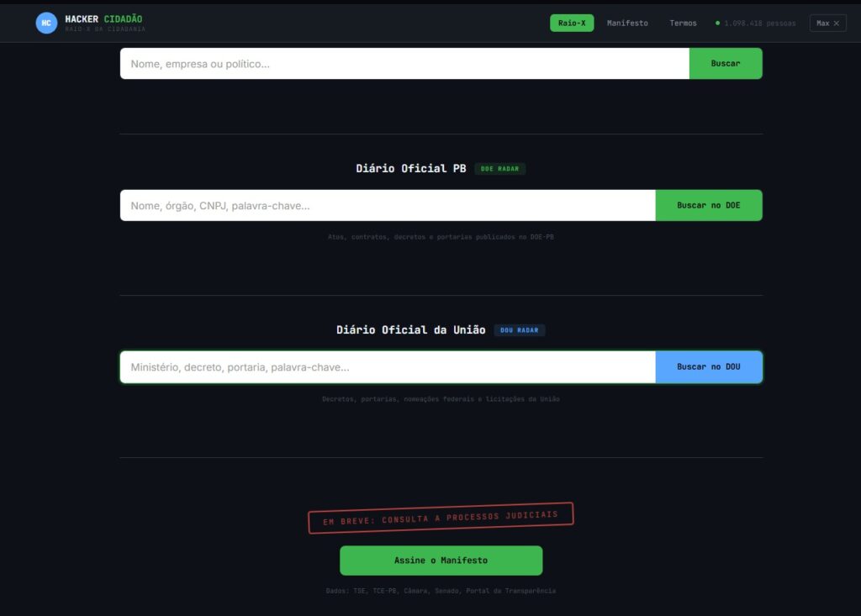Focus the Diário Oficial PB search field
The height and width of the screenshot is (616, 861).
(387, 206)
